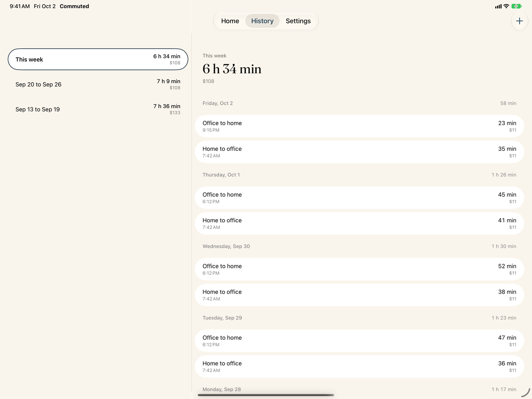
Task: Open Tuesday's 36 min Home to office trip
Action: pyautogui.click(x=359, y=367)
